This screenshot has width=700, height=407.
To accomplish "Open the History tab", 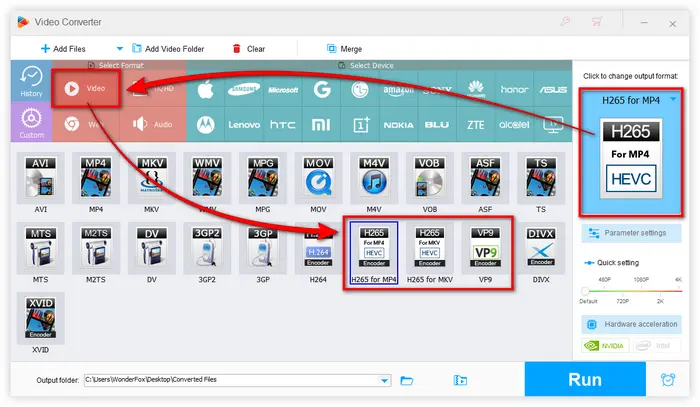I will pos(31,81).
